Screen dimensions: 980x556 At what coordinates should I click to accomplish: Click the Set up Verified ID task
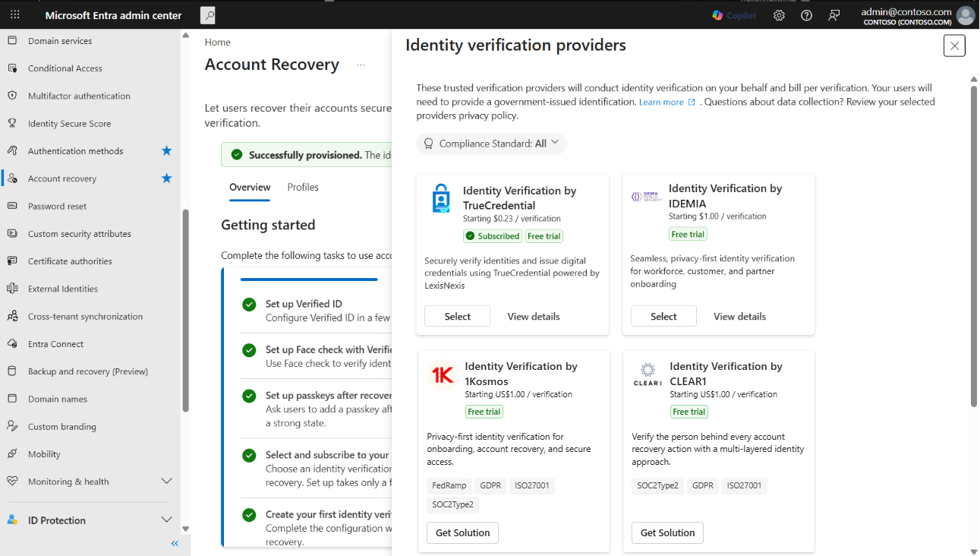click(x=315, y=311)
